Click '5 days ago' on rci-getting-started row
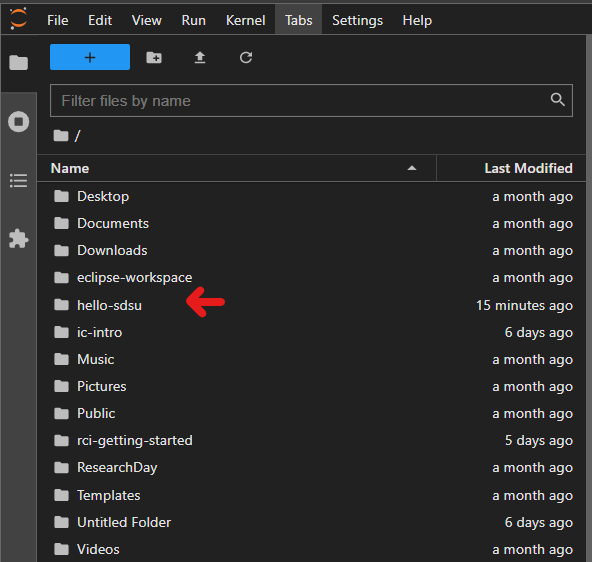The height and width of the screenshot is (562, 592). [x=539, y=440]
